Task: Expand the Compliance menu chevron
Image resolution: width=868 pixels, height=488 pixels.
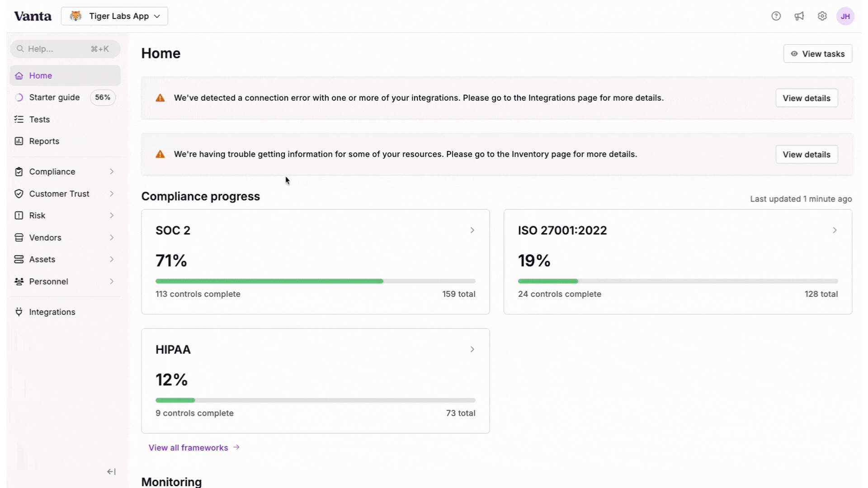Action: [x=112, y=172]
